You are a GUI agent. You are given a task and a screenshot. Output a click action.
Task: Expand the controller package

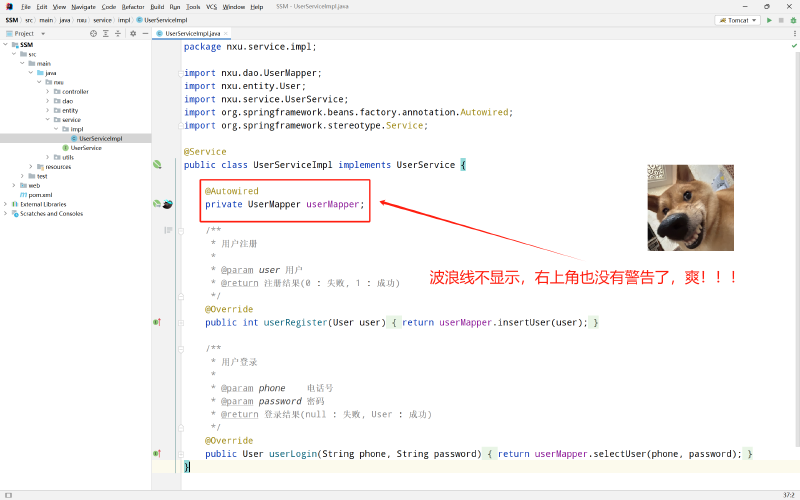pos(48,91)
